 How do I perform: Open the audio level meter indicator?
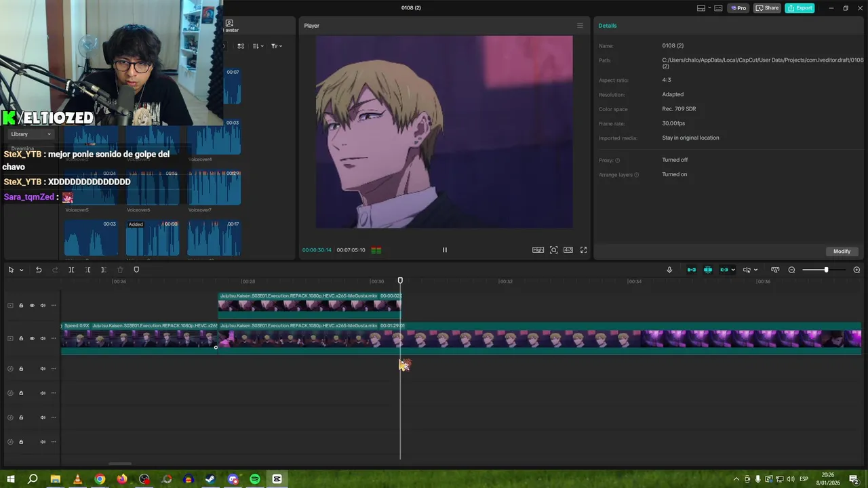(376, 250)
